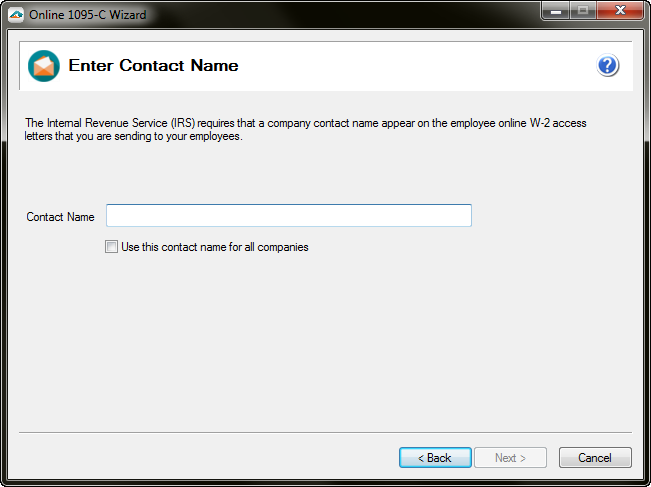Open the blue Help question mark icon
651x487 pixels.
[x=608, y=66]
